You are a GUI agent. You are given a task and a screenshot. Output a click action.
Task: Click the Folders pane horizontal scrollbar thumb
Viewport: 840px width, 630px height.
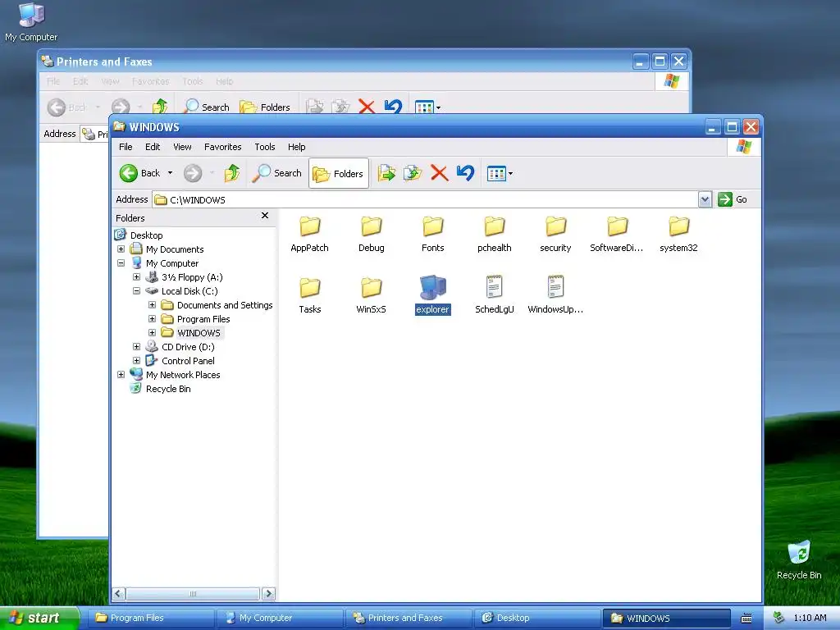(193, 594)
